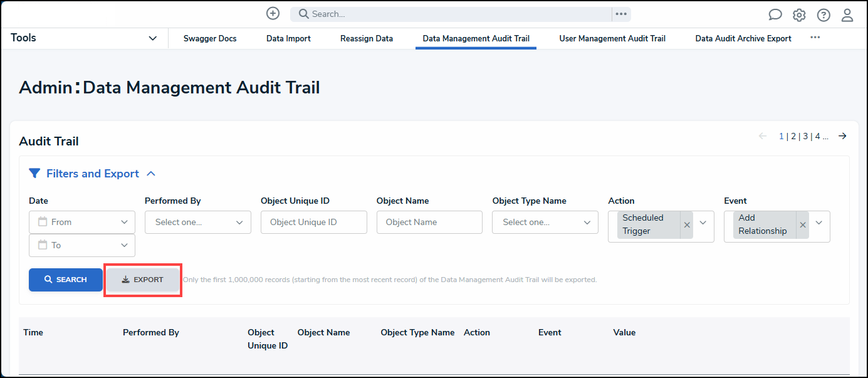Image resolution: width=868 pixels, height=378 pixels.
Task: Switch to the Data Import tab
Action: (288, 38)
